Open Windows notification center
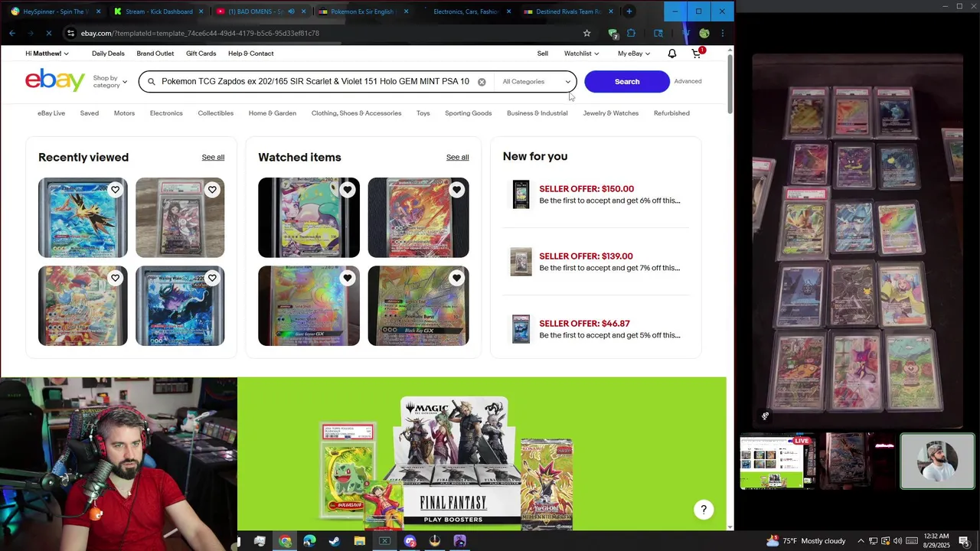 (x=964, y=541)
